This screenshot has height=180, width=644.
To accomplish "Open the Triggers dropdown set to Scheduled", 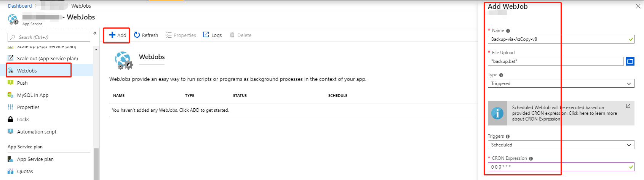I will [x=561, y=145].
